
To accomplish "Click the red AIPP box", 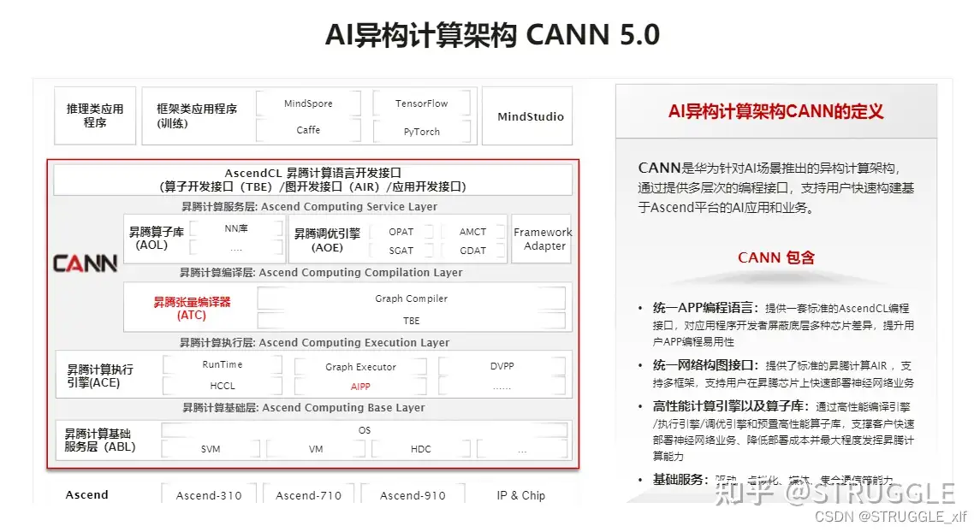I will (x=360, y=387).
